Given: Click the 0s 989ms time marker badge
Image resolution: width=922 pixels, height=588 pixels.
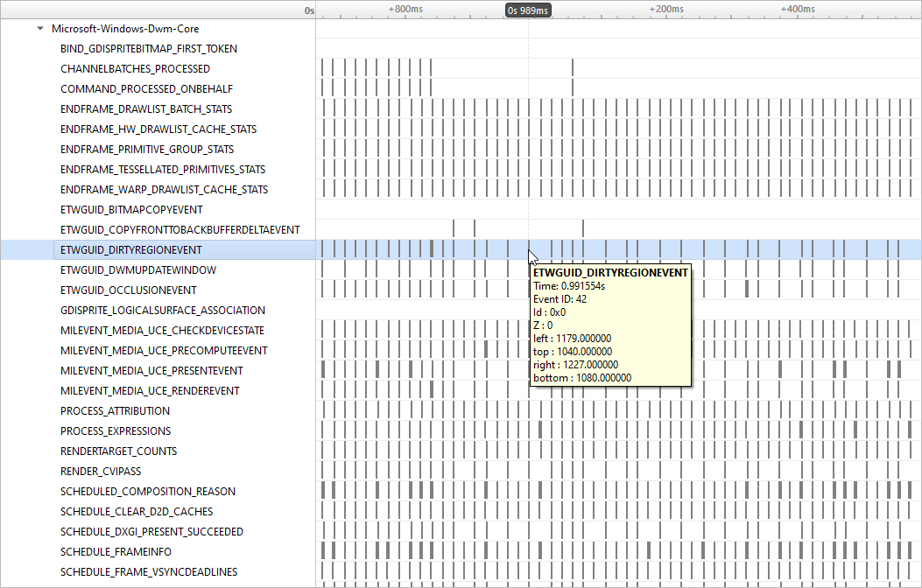Looking at the screenshot, I should pyautogui.click(x=526, y=10).
